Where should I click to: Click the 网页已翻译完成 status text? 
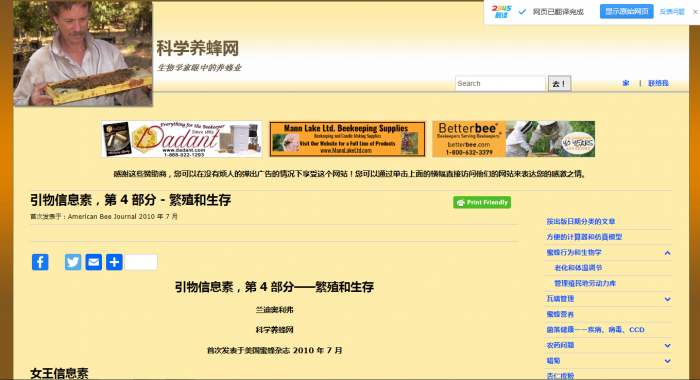(x=558, y=12)
